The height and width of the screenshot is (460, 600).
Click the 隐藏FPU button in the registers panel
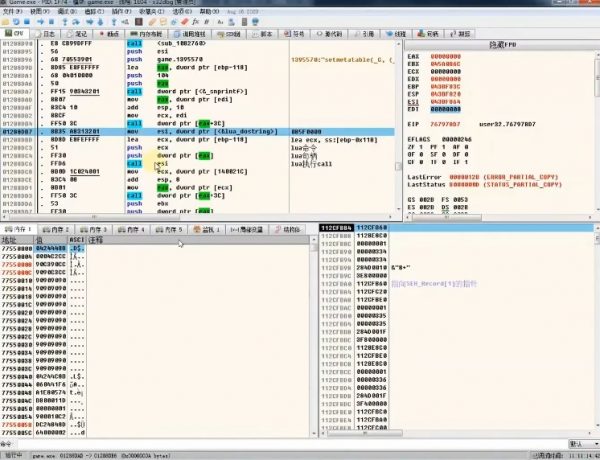(x=502, y=46)
